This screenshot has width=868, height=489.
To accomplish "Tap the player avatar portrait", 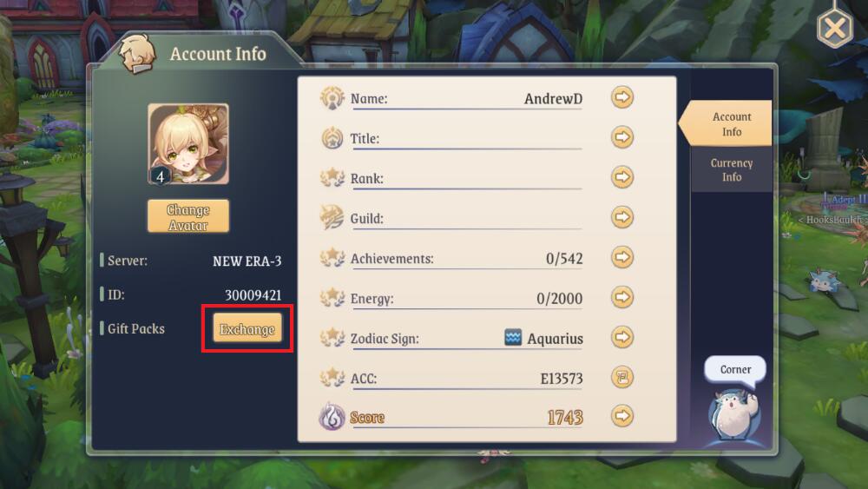I will pyautogui.click(x=188, y=144).
